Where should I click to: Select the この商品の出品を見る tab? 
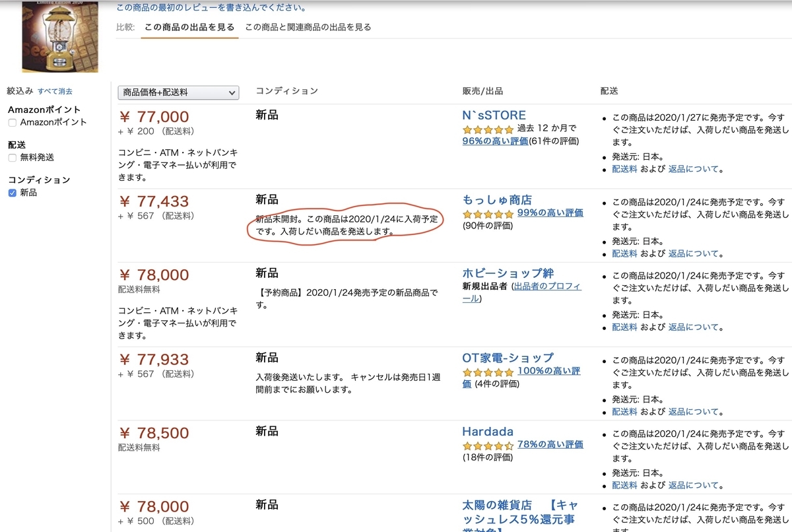189,27
